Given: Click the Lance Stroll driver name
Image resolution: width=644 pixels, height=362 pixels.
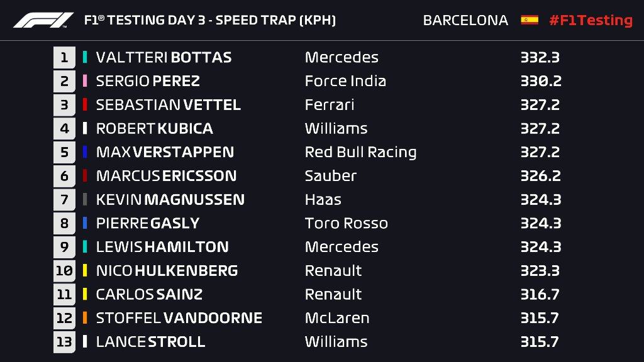Looking at the screenshot, I should [151, 342].
